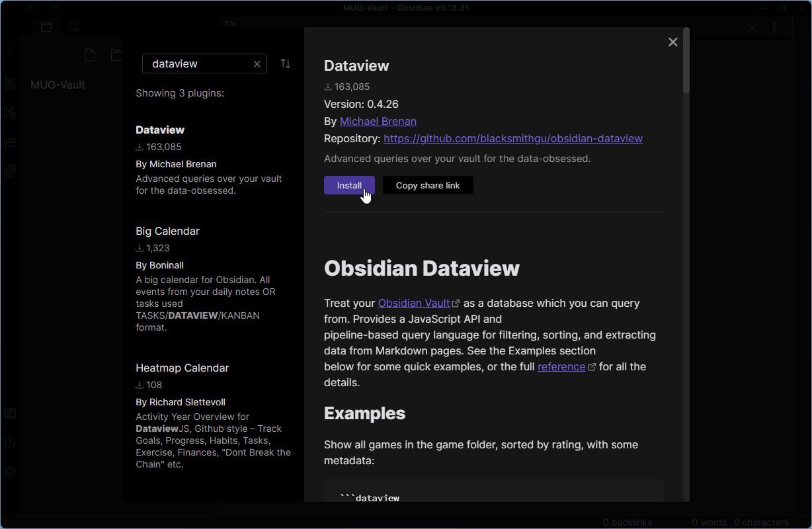Open the obsidian-dataview GitHub repository
The width and height of the screenshot is (812, 529).
click(512, 138)
